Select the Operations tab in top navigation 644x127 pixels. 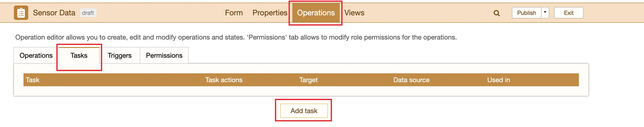click(x=316, y=13)
